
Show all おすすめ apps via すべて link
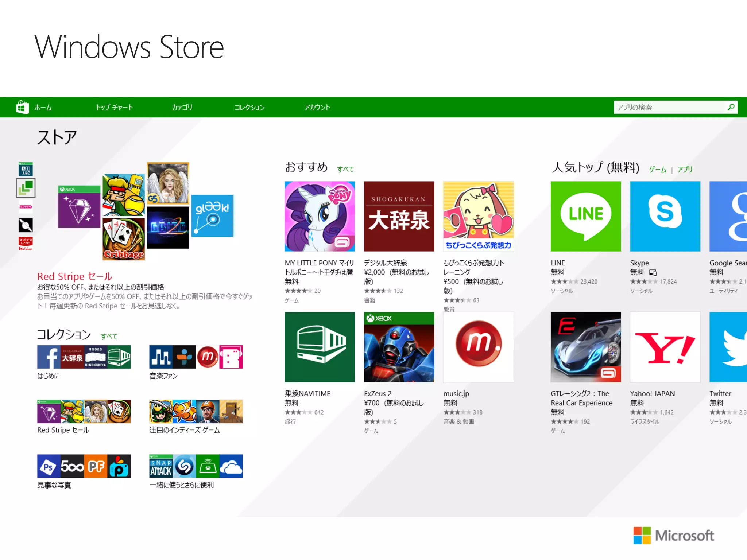[x=345, y=169]
